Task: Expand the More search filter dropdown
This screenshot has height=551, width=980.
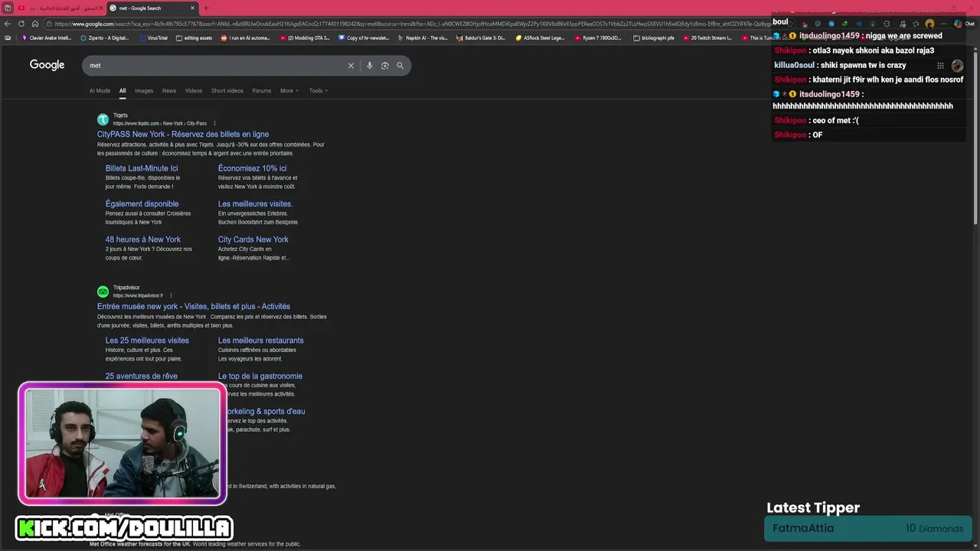Action: (289, 91)
